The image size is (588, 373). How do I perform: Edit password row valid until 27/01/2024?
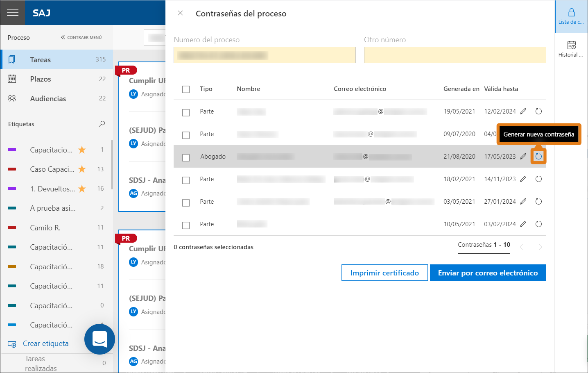point(523,202)
